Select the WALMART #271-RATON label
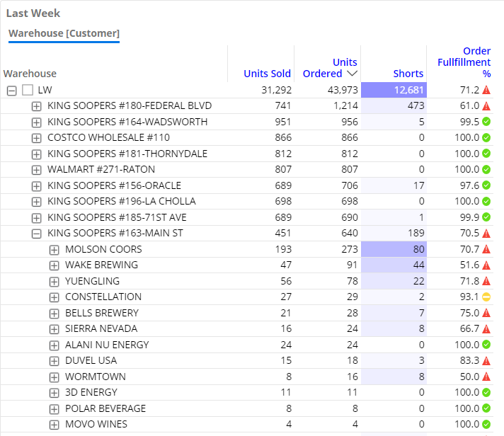 [x=101, y=169]
